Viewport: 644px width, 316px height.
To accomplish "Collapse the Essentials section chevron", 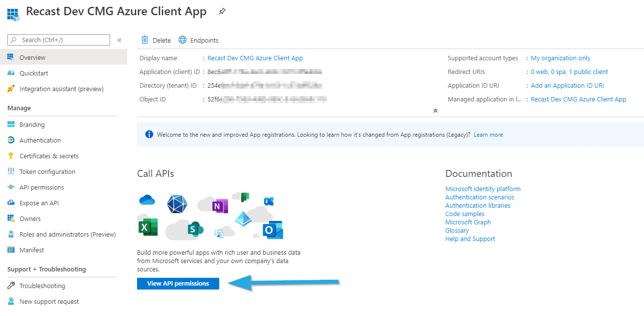I will (x=435, y=111).
